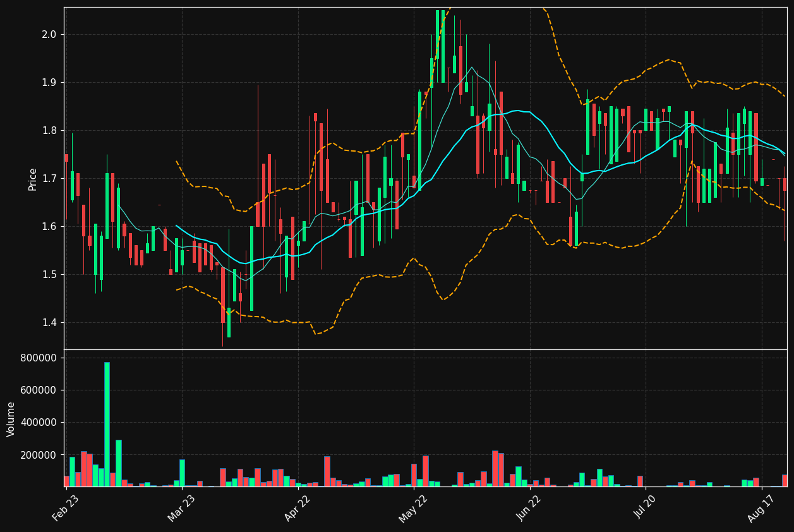Click the May 22 date label

tap(413, 508)
